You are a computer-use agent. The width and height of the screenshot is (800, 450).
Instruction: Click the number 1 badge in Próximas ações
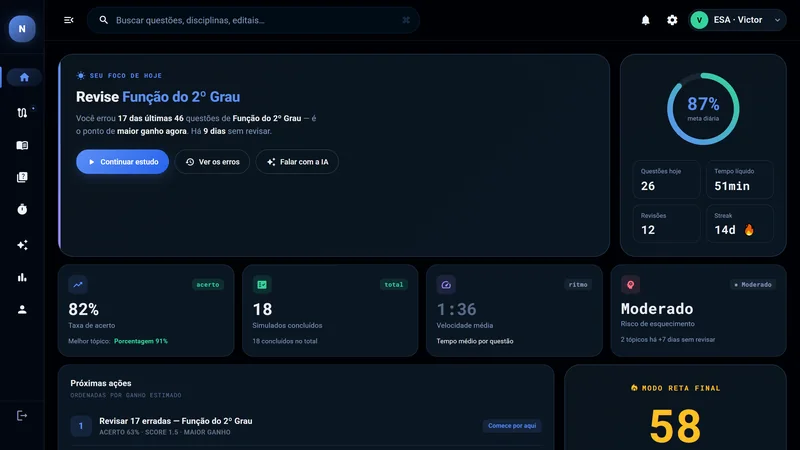81,426
